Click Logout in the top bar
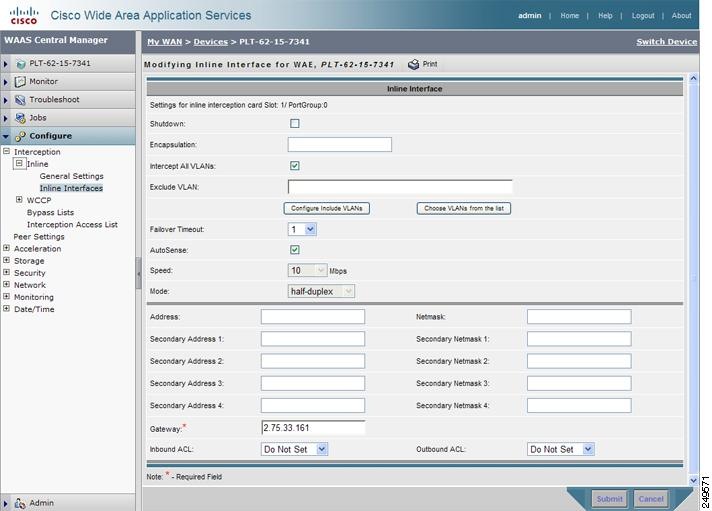The height and width of the screenshot is (511, 712). [643, 15]
